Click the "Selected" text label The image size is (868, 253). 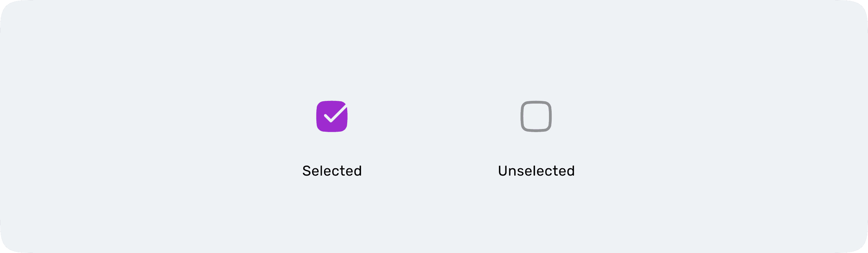(x=332, y=171)
